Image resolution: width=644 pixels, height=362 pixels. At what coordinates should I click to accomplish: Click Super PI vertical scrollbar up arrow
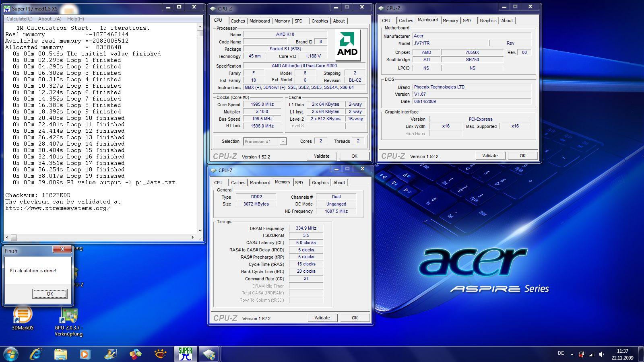pos(200,27)
